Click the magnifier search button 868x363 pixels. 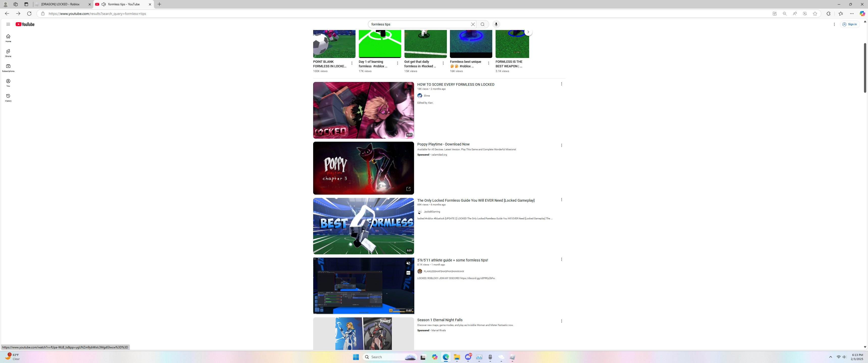tap(482, 24)
